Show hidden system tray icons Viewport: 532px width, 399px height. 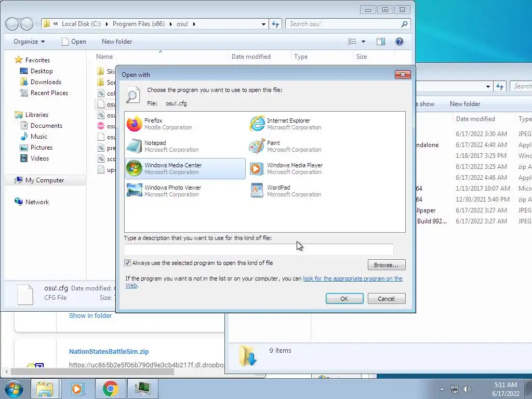(442, 389)
